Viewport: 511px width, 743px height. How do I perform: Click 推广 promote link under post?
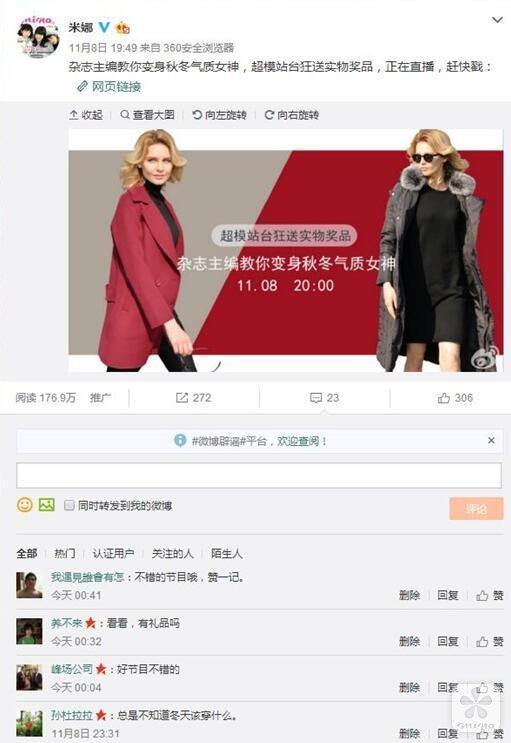click(x=100, y=398)
